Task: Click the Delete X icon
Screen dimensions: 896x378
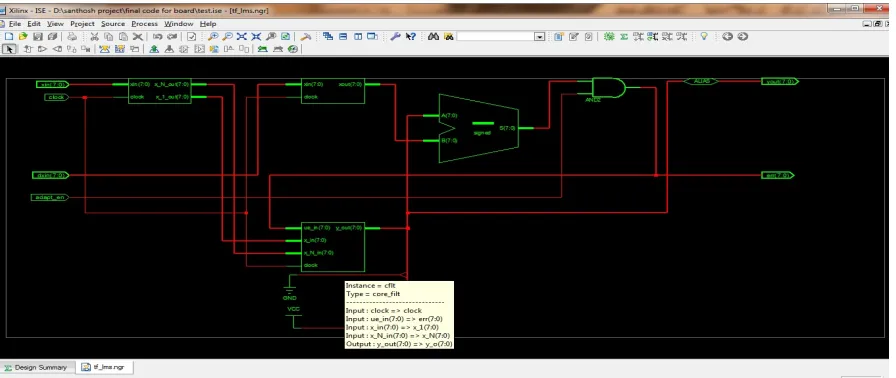Action: (137, 37)
